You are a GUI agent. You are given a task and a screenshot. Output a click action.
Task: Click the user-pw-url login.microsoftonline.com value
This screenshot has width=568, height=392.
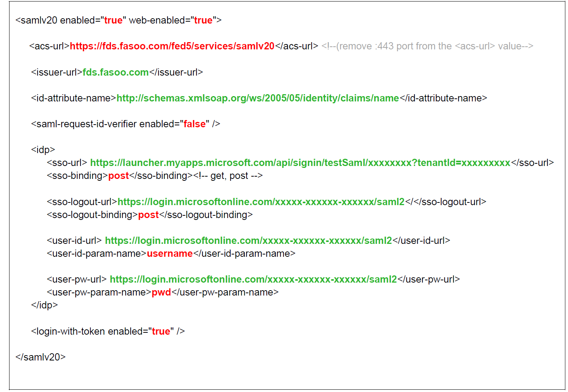tap(253, 280)
